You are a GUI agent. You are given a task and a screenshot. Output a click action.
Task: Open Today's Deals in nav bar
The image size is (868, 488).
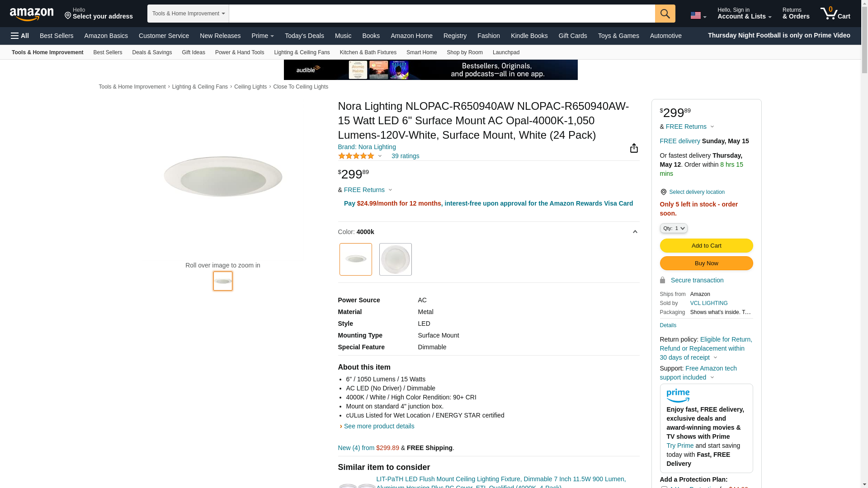pyautogui.click(x=304, y=36)
